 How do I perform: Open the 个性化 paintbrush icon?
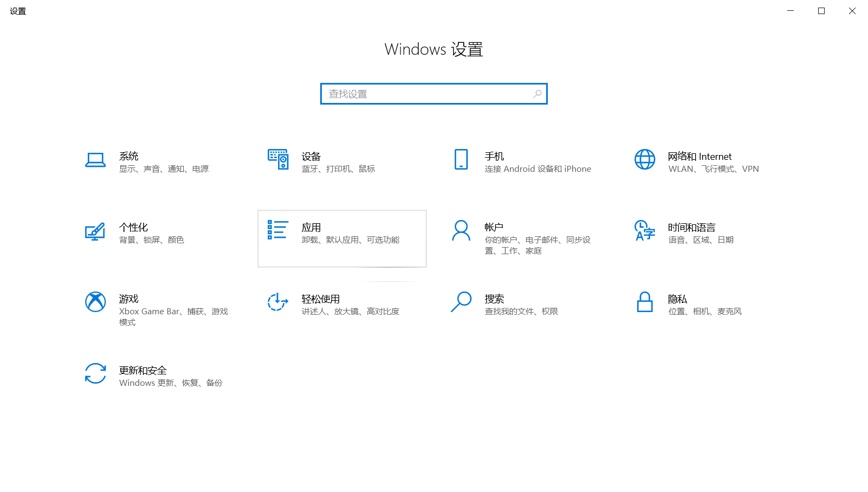[x=95, y=231]
